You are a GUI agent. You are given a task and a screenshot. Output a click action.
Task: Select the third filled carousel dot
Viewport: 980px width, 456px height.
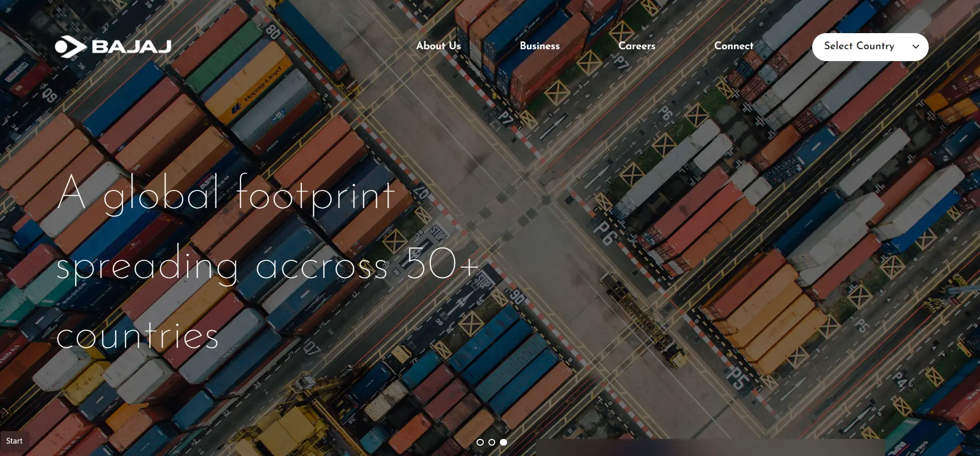[x=503, y=442]
